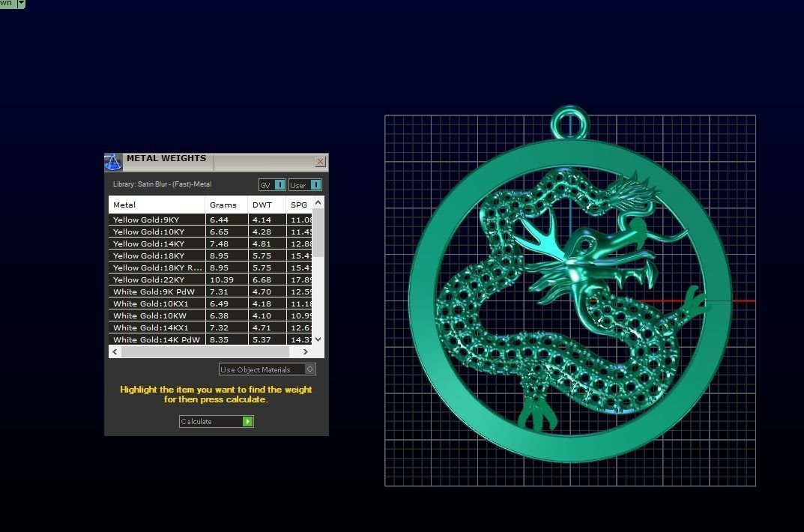Click the 7.48 grams value
804x532 pixels.
[219, 244]
